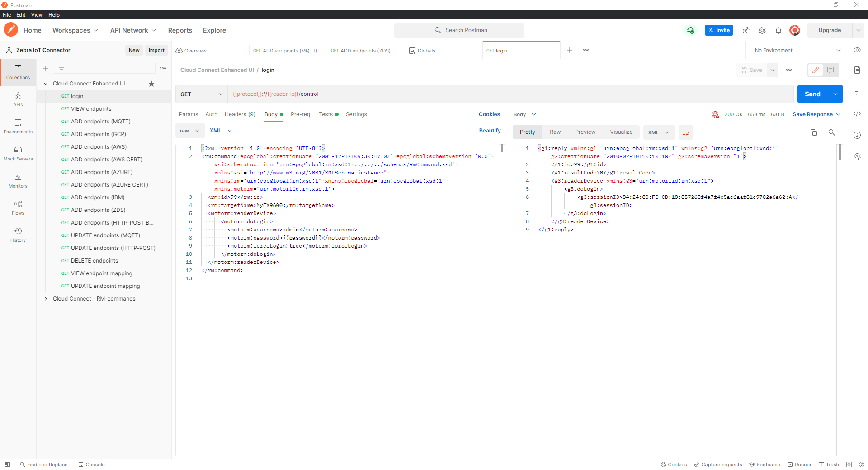Open the Settings gear icon
Screen dimensions: 868x470
762,30
